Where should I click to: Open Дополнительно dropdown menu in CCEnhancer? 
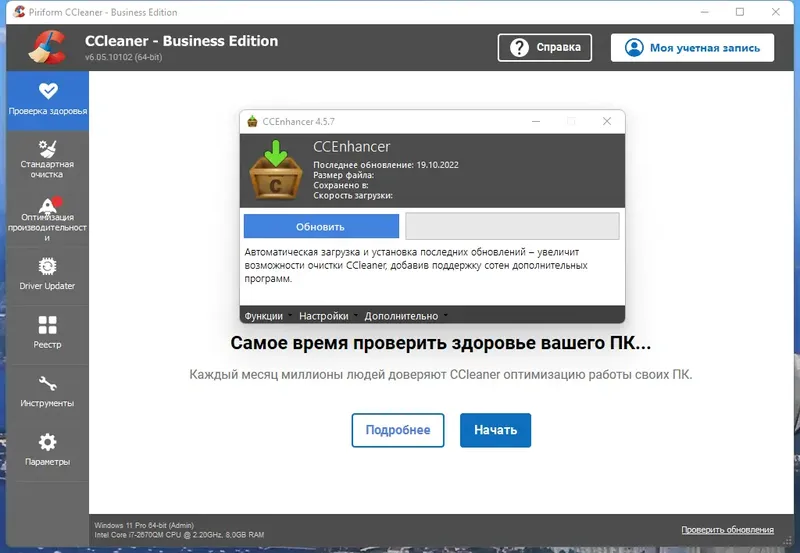[x=406, y=316]
